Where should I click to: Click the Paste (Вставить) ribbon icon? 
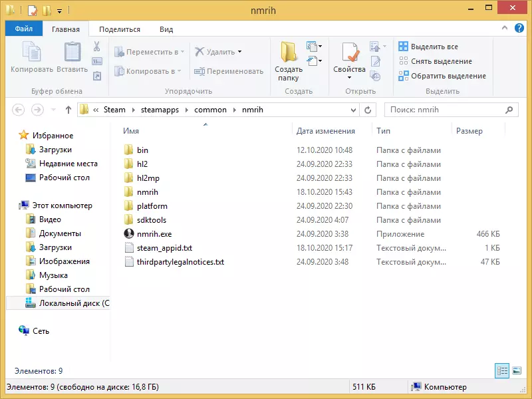[x=72, y=51]
